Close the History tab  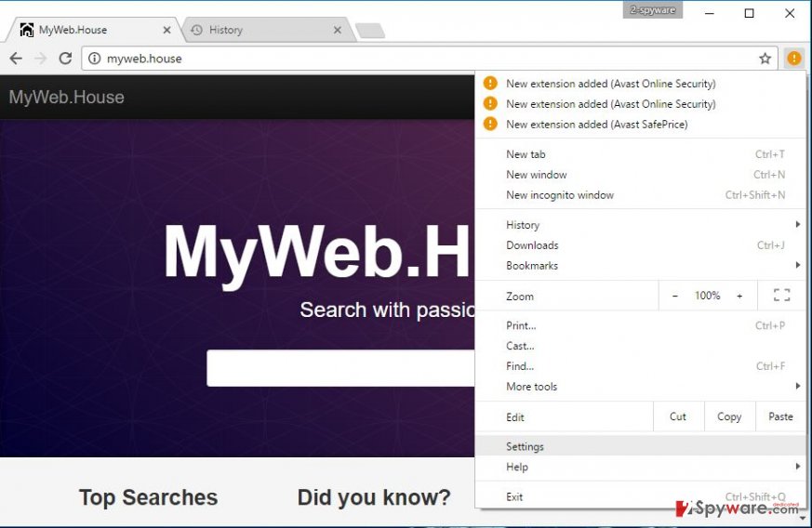[x=337, y=30]
